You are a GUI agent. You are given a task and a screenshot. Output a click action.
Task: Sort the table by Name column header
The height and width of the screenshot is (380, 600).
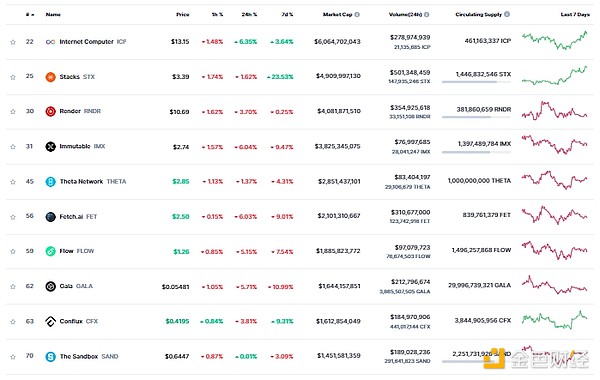click(53, 15)
